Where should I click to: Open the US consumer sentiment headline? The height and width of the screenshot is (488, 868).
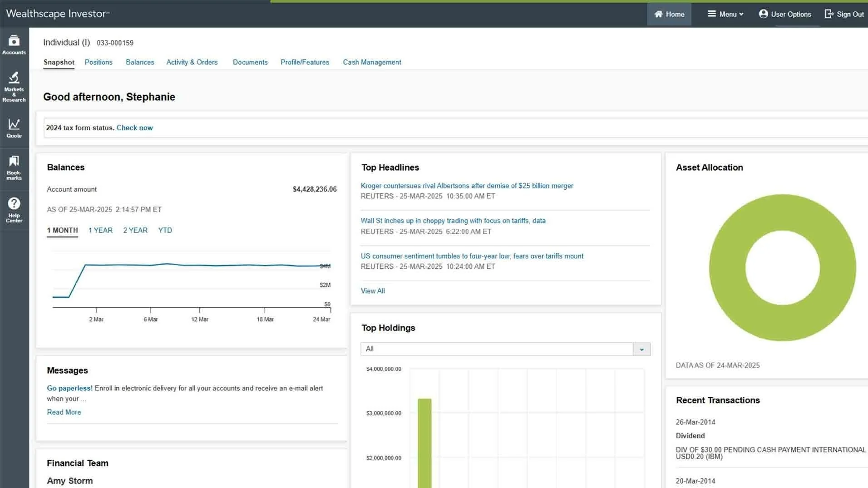tap(472, 256)
